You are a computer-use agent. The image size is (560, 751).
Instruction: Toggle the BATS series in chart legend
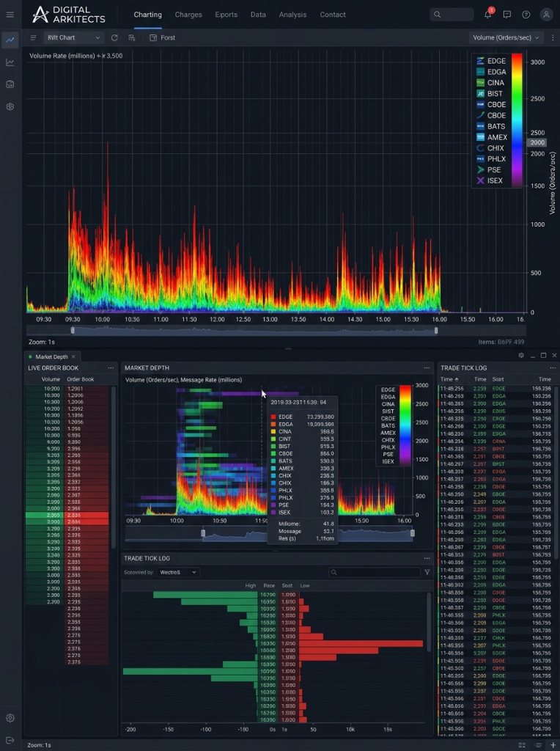491,126
